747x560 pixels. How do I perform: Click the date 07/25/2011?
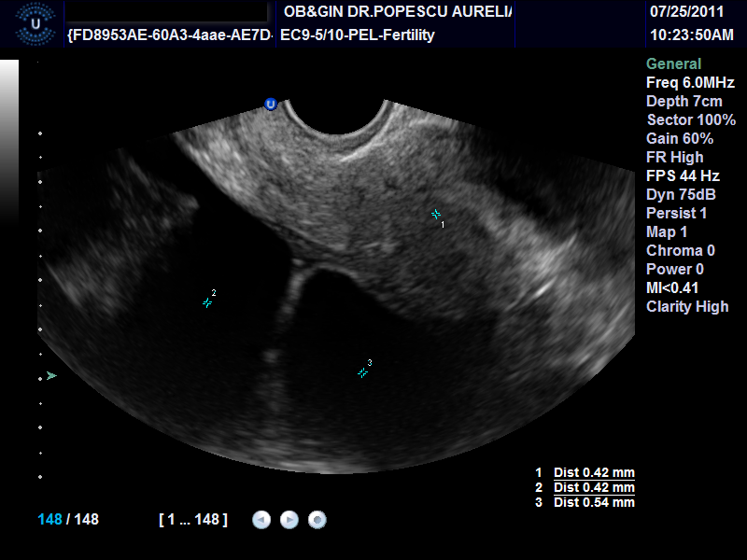pos(686,11)
